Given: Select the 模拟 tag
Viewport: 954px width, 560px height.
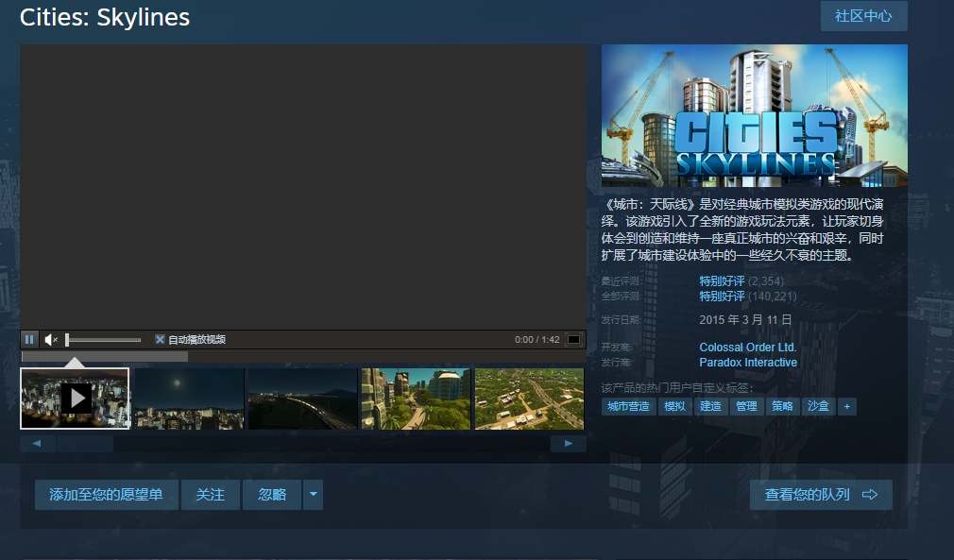Looking at the screenshot, I should [674, 406].
